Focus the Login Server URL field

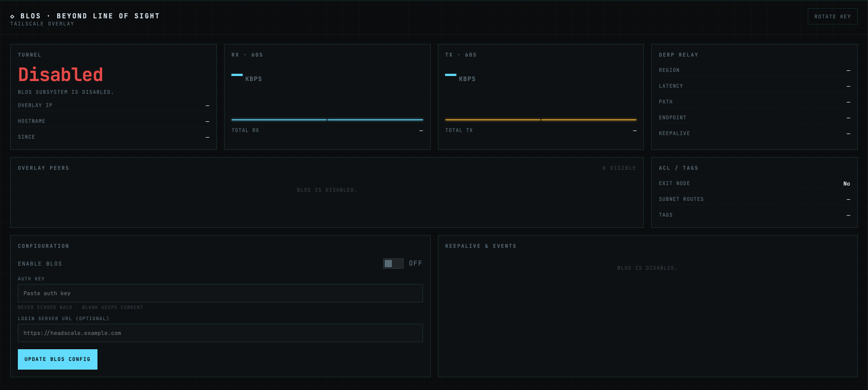coord(220,333)
